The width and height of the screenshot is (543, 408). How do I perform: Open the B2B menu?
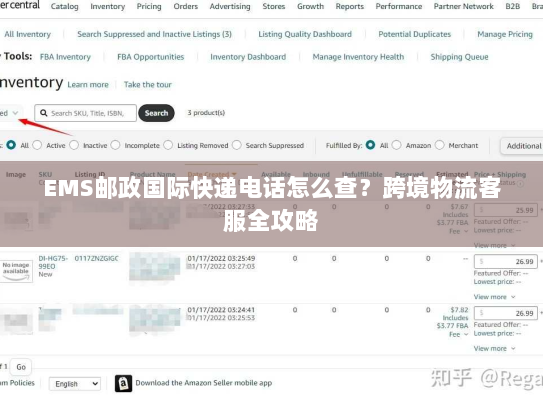tap(513, 6)
